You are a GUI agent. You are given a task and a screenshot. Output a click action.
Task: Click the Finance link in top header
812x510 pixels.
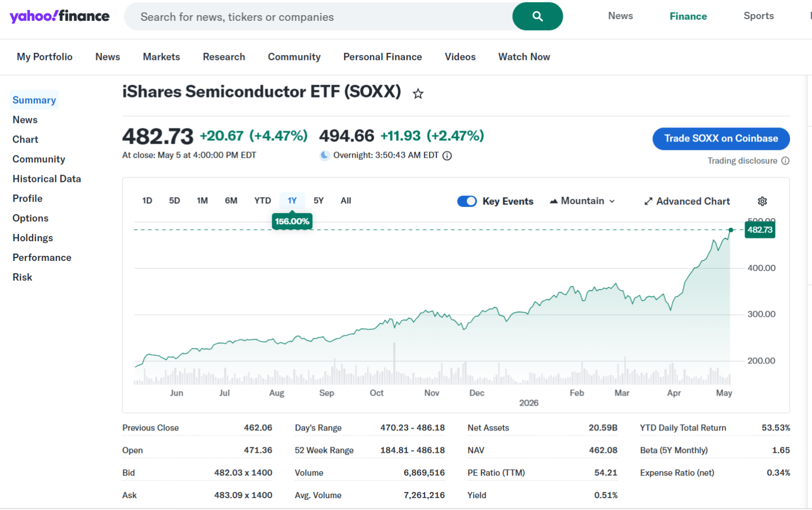coord(689,16)
